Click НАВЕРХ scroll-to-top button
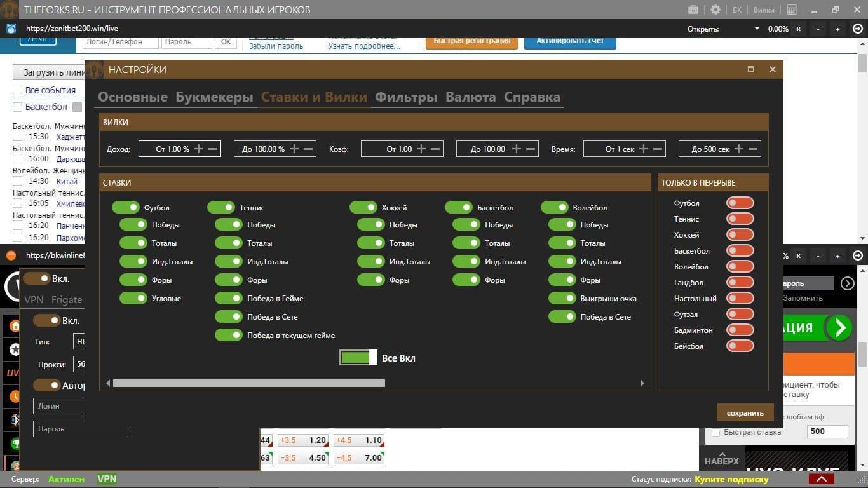This screenshot has width=868, height=488. pyautogui.click(x=722, y=458)
